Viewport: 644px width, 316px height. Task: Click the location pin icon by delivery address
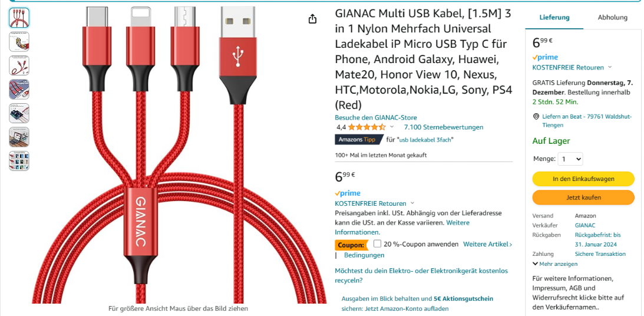536,117
